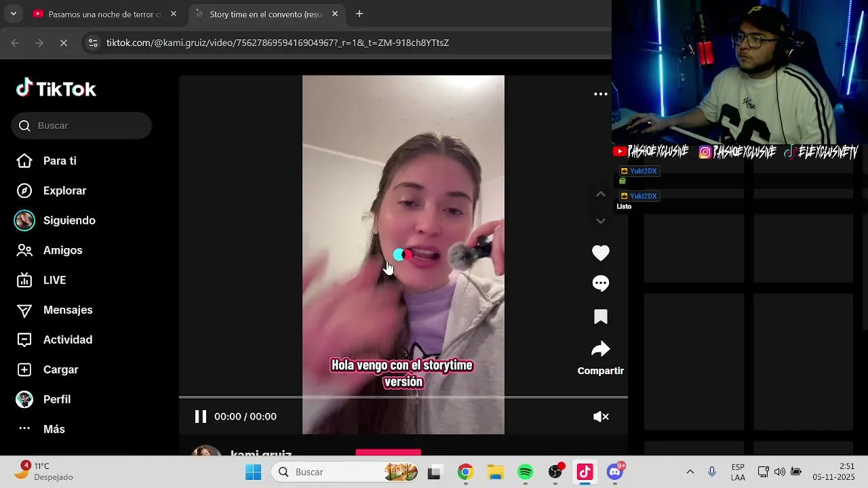Open Perfil page
The height and width of the screenshot is (488, 868).
tap(57, 399)
